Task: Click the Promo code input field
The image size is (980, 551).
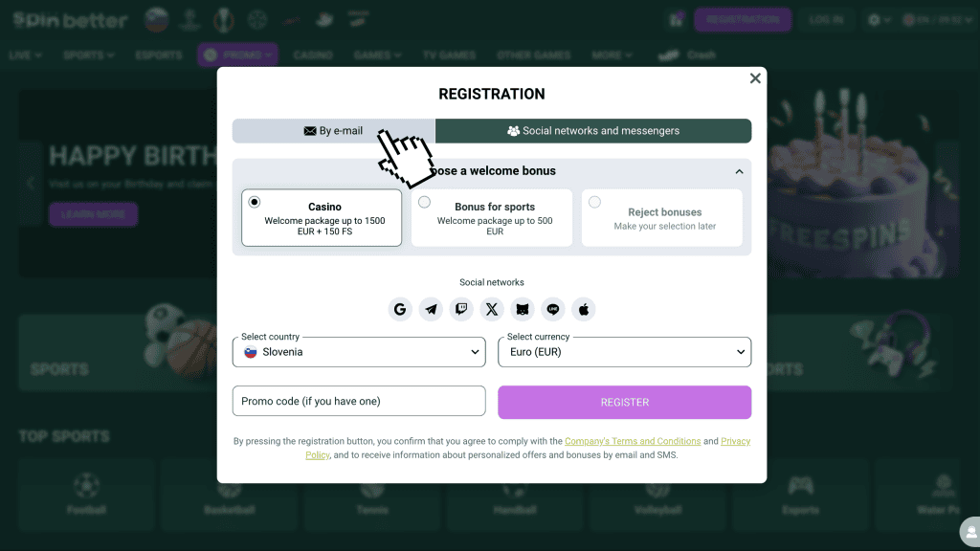Action: point(359,401)
